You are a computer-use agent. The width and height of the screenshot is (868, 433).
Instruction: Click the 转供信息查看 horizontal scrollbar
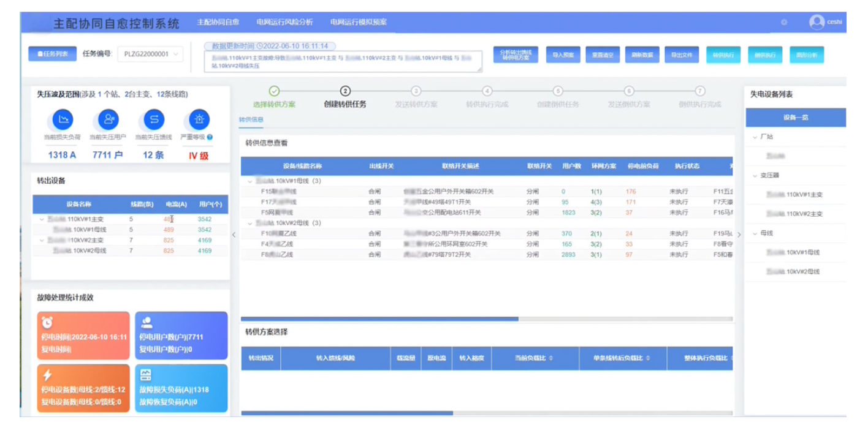379,319
